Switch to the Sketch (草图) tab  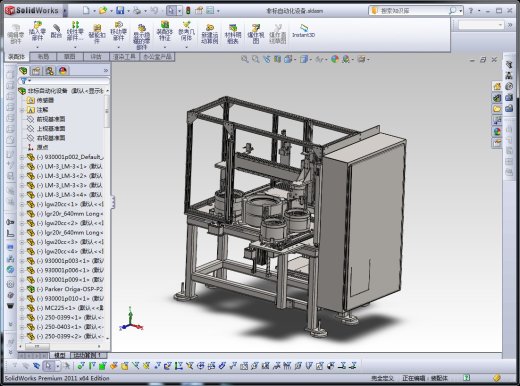69,57
